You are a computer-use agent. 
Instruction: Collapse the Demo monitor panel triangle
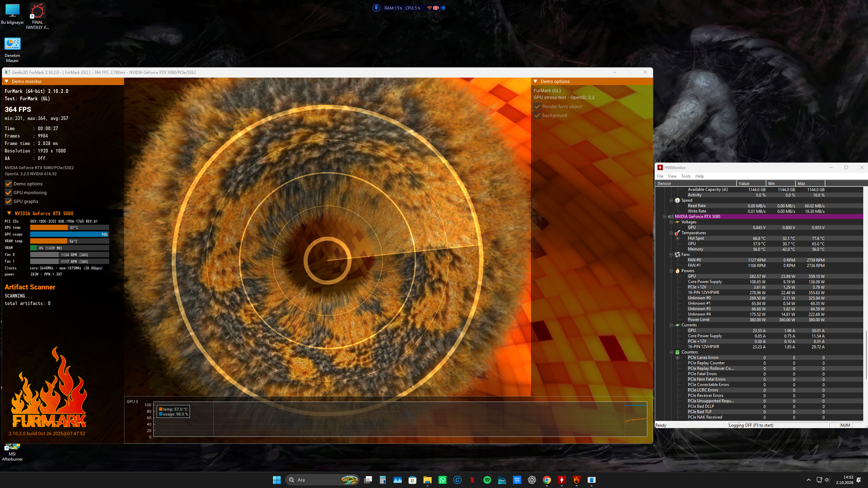coord(6,81)
